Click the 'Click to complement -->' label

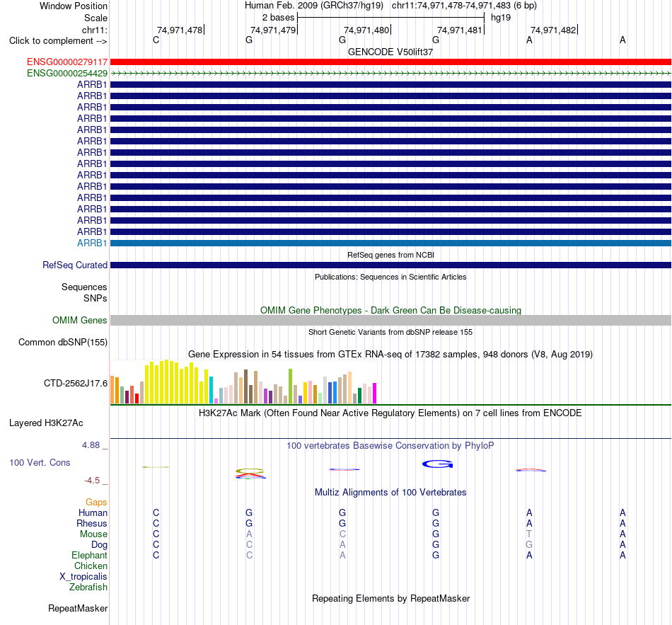58,41
